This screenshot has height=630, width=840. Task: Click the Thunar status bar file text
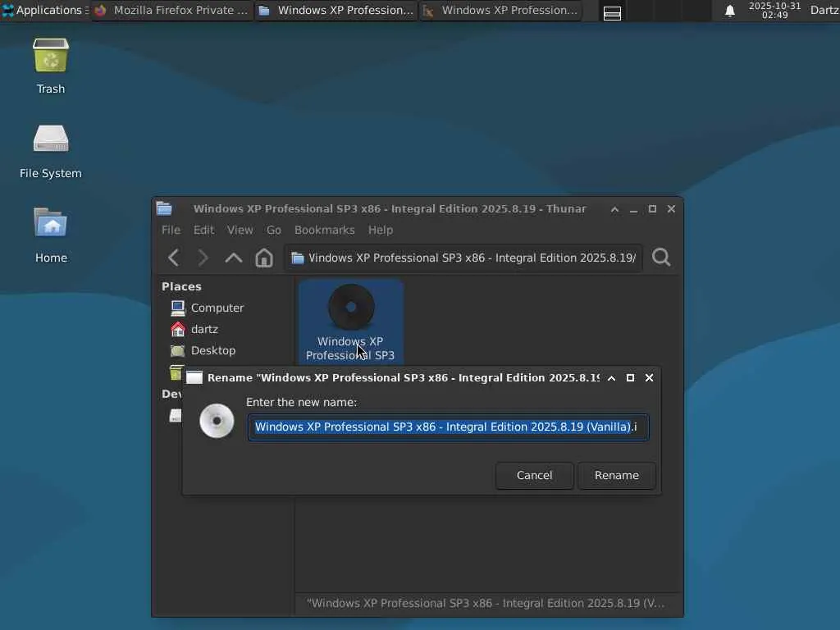[486, 603]
